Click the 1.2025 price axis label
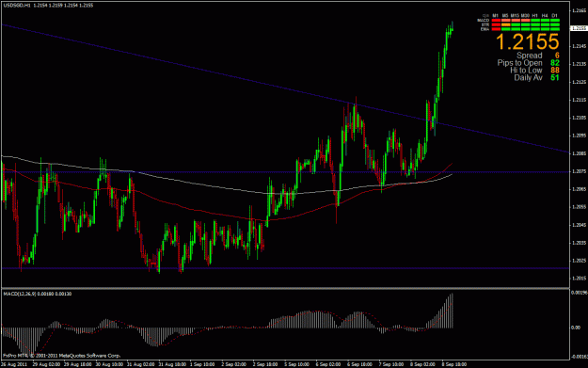This screenshot has width=588, height=368. [580, 261]
